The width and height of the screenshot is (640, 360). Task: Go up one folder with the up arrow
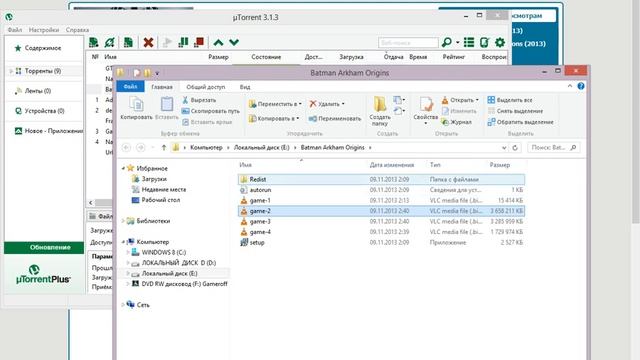(164, 148)
